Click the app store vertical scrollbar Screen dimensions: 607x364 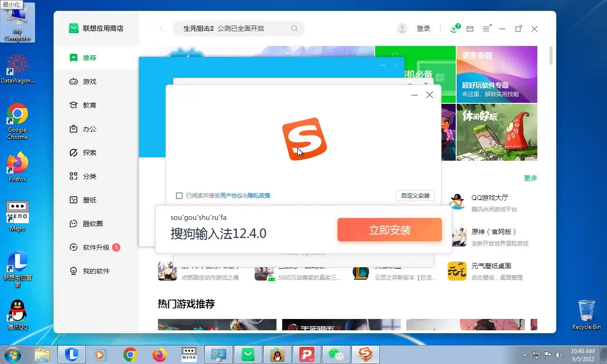tap(551, 55)
